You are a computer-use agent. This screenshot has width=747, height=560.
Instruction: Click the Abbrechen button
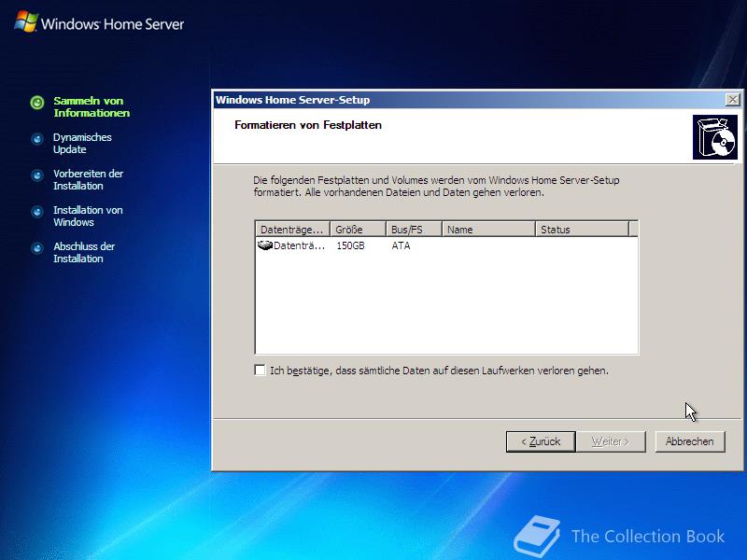(690, 441)
